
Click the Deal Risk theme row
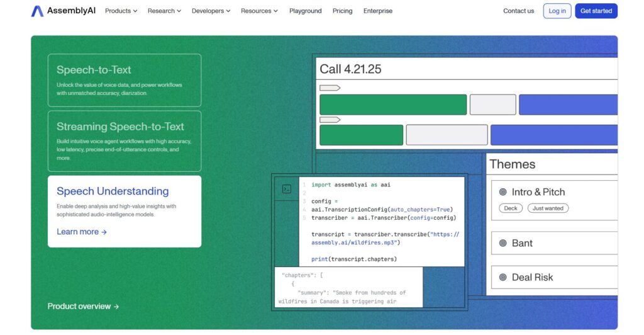click(x=555, y=277)
